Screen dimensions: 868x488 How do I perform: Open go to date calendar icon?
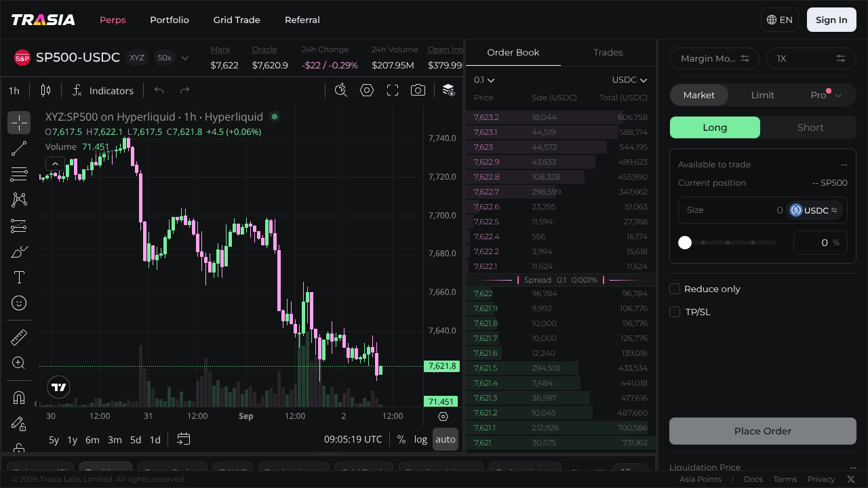[183, 439]
